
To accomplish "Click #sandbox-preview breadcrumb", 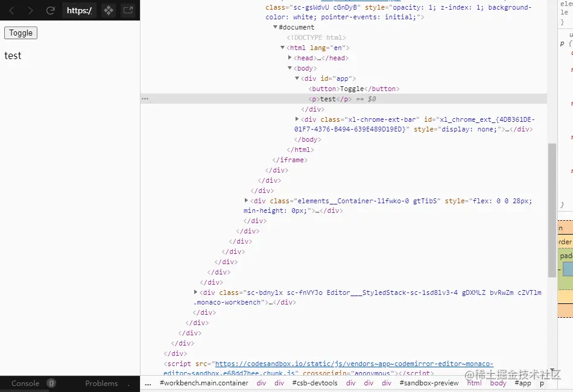I will tap(429, 383).
